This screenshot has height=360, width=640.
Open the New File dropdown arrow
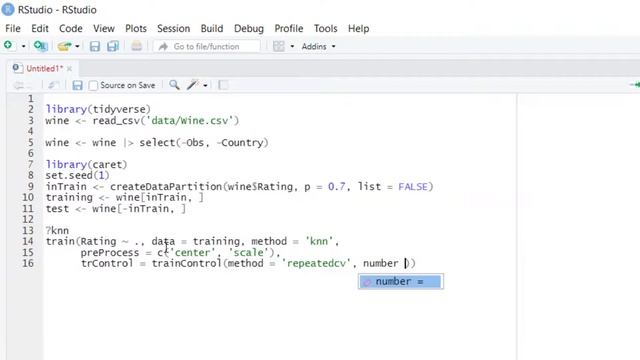pyautogui.click(x=23, y=46)
